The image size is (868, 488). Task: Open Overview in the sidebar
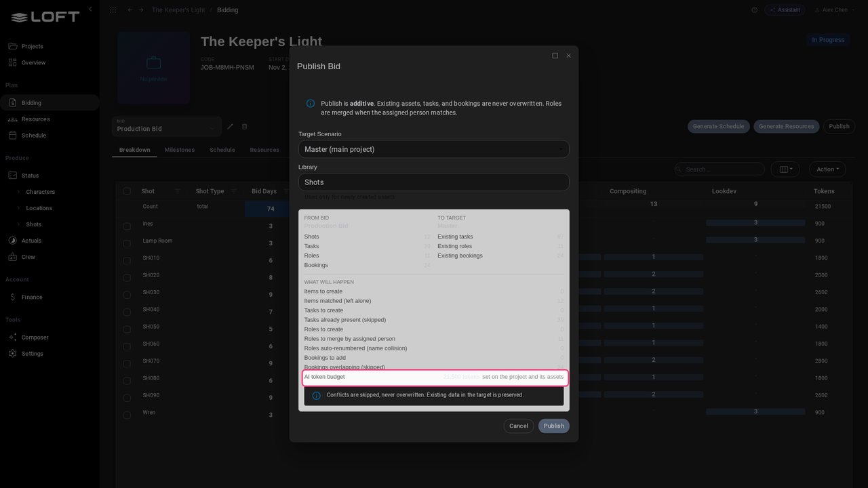click(x=50, y=62)
